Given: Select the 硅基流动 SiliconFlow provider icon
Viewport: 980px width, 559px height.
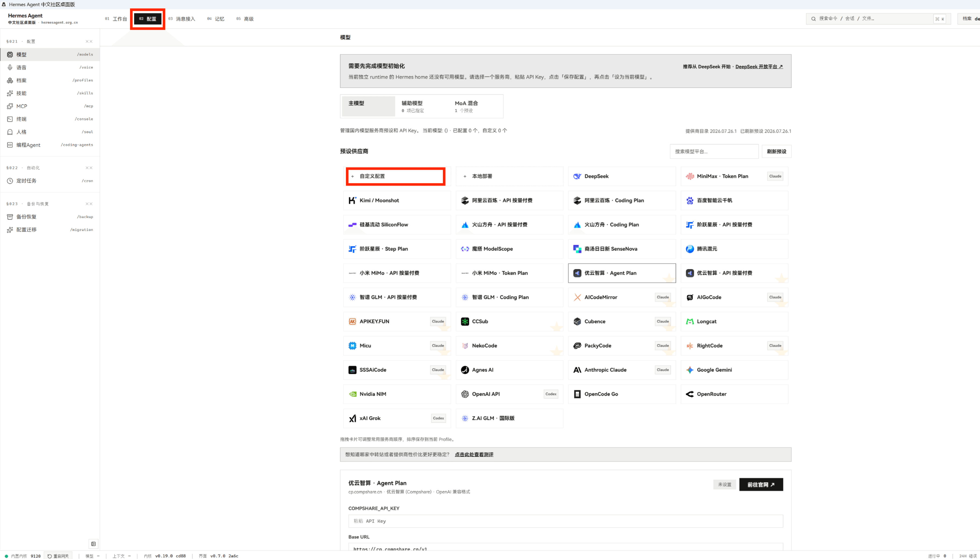Looking at the screenshot, I should click(x=352, y=225).
